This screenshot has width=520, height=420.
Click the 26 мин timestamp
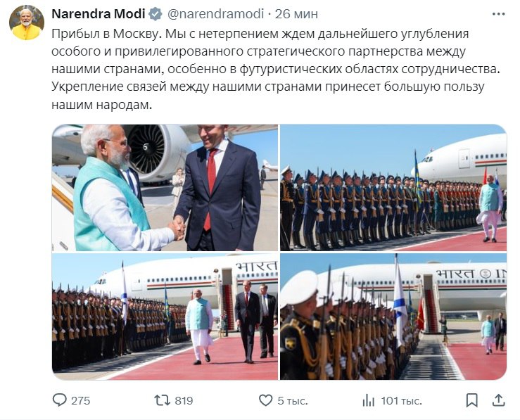point(296,14)
